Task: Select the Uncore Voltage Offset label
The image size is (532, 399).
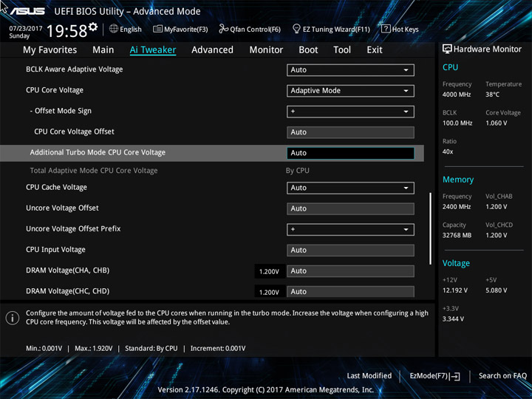Action: 62,208
